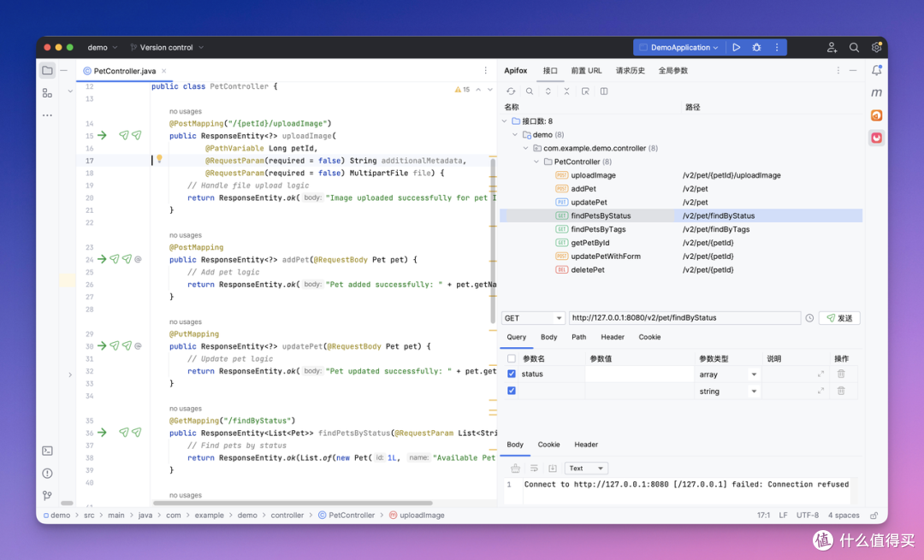The image size is (924, 560).
Task: Select the request Body tab
Action: [x=548, y=337]
